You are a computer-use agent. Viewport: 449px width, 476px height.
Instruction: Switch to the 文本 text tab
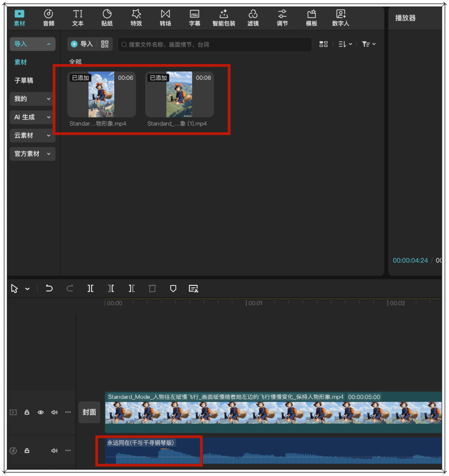pos(78,18)
